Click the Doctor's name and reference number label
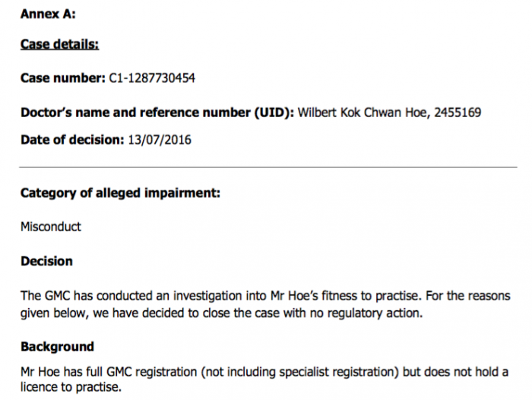The image size is (532, 400). click(x=157, y=113)
